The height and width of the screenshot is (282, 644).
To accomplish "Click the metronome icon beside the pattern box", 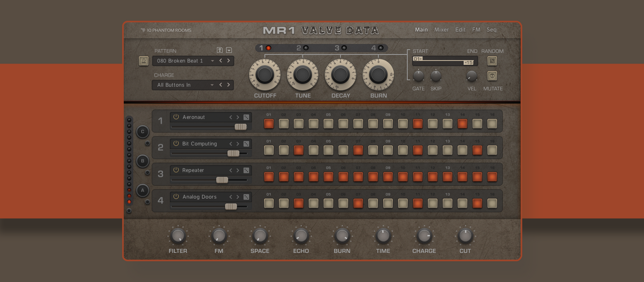I will (144, 61).
